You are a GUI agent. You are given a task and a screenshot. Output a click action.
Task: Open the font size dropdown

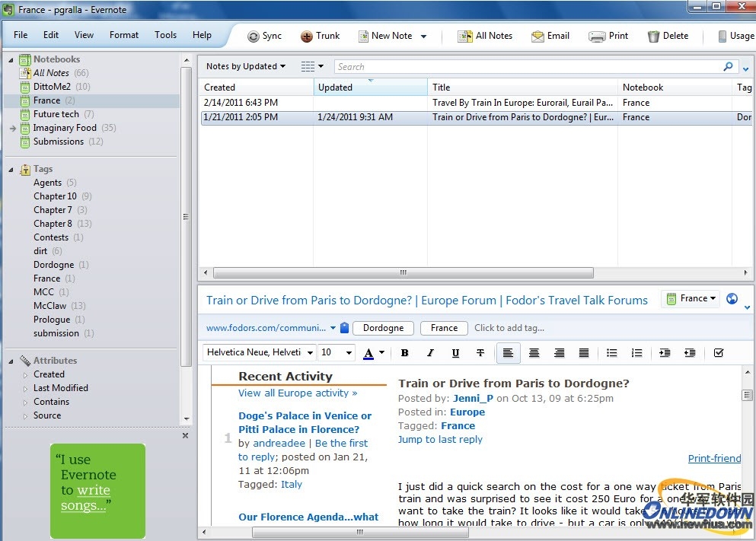click(x=349, y=353)
